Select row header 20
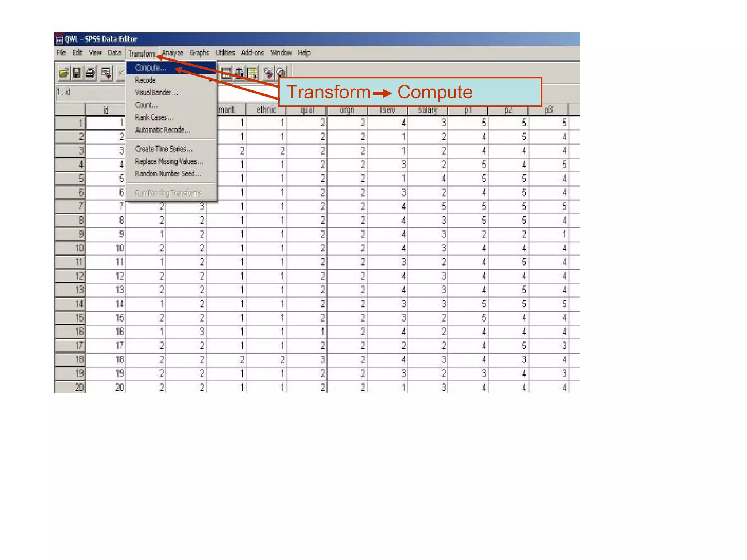This screenshot has height=560, width=747. click(70, 387)
